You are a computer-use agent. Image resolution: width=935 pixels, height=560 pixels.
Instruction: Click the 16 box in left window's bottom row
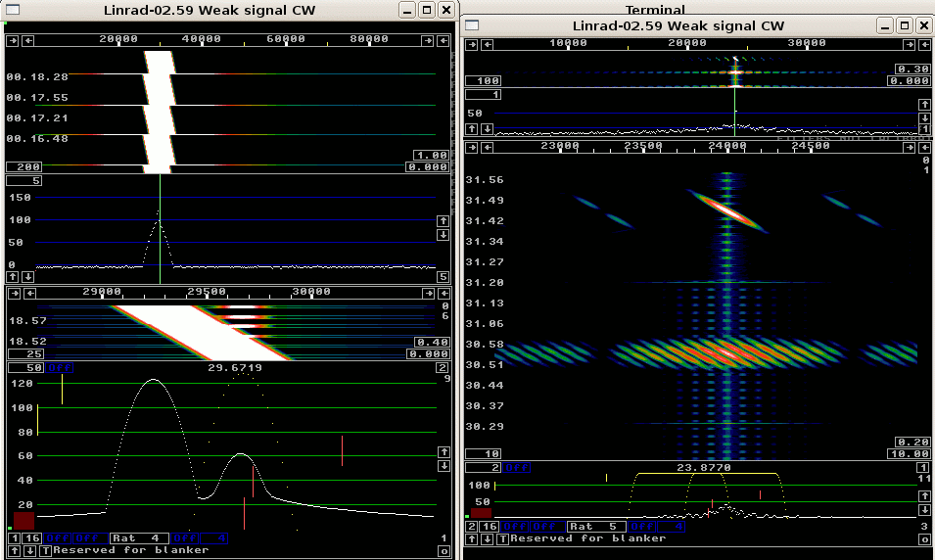[x=31, y=538]
